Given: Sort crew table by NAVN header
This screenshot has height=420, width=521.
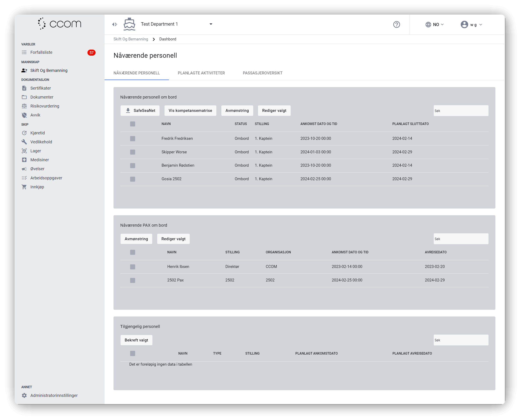Looking at the screenshot, I should click(x=166, y=124).
